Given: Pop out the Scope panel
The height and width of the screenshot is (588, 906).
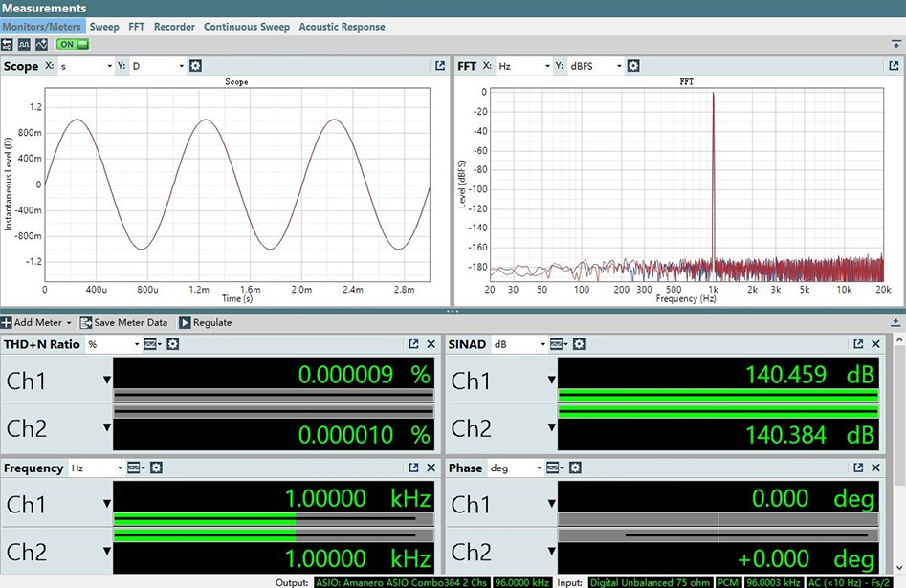Looking at the screenshot, I should coord(439,66).
